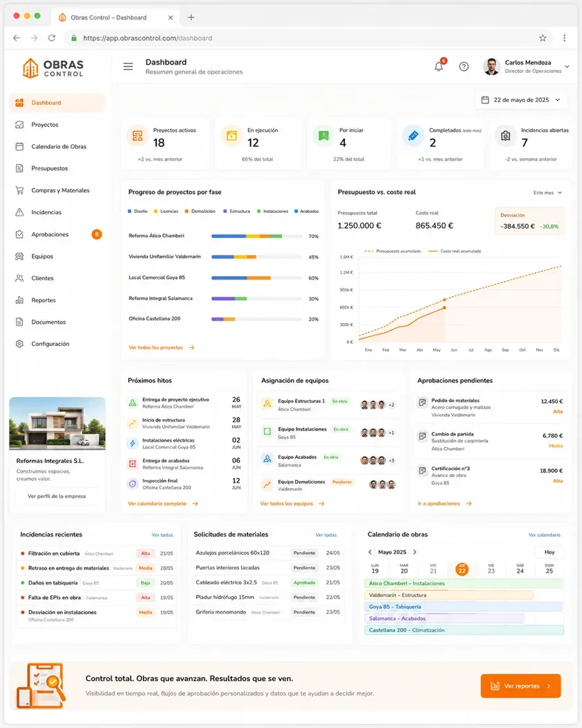Click the Incidencias abiertas card icon
The width and height of the screenshot is (582, 728).
(x=505, y=136)
